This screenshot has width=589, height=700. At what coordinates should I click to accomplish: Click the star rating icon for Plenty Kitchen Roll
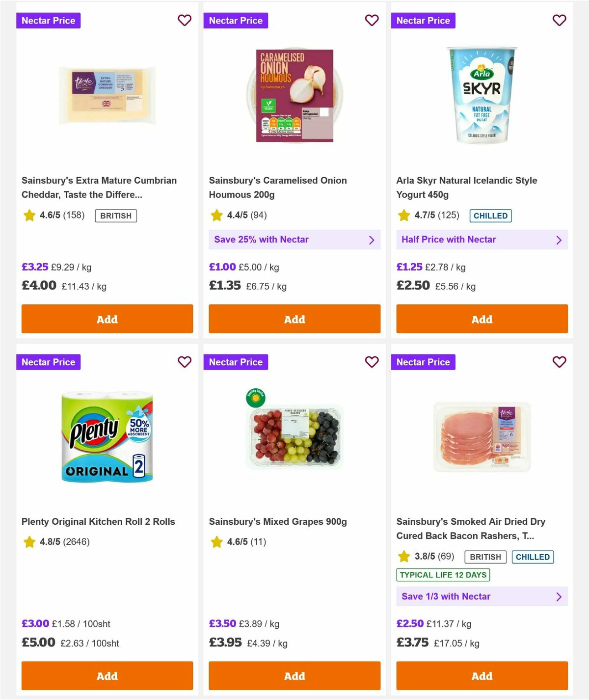tap(29, 542)
